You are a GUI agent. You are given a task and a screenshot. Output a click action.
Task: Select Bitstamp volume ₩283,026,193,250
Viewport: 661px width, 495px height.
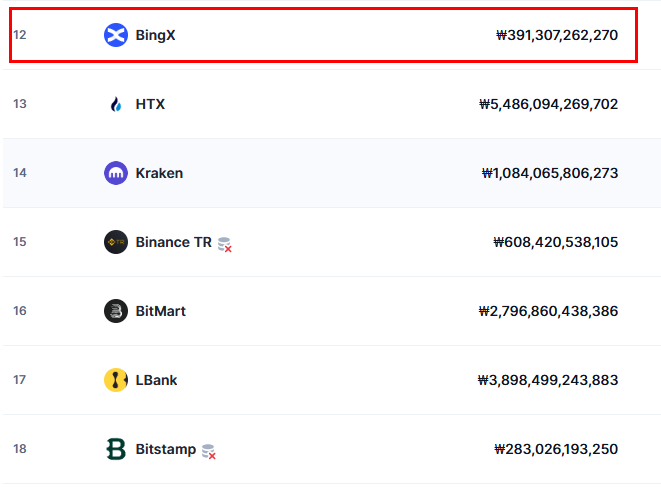556,449
